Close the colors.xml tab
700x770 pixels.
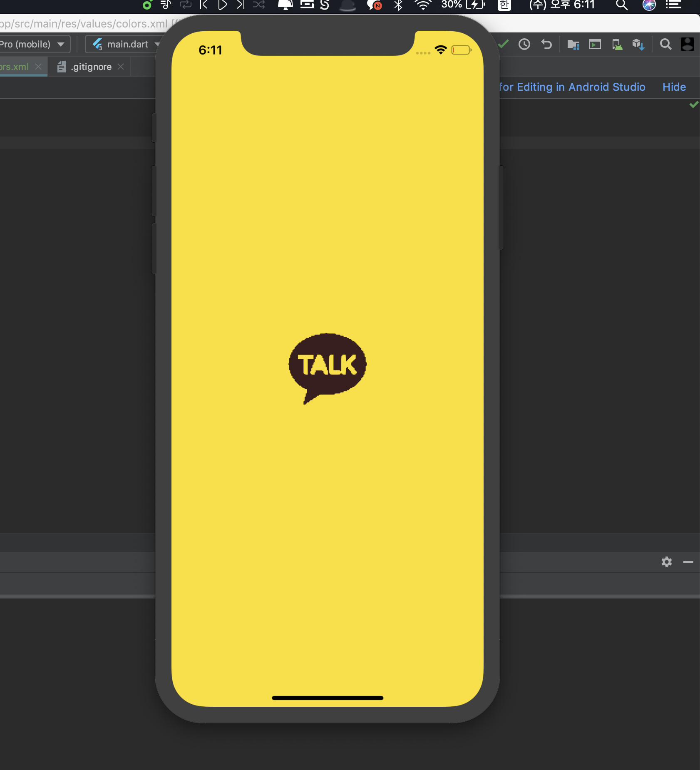click(38, 67)
